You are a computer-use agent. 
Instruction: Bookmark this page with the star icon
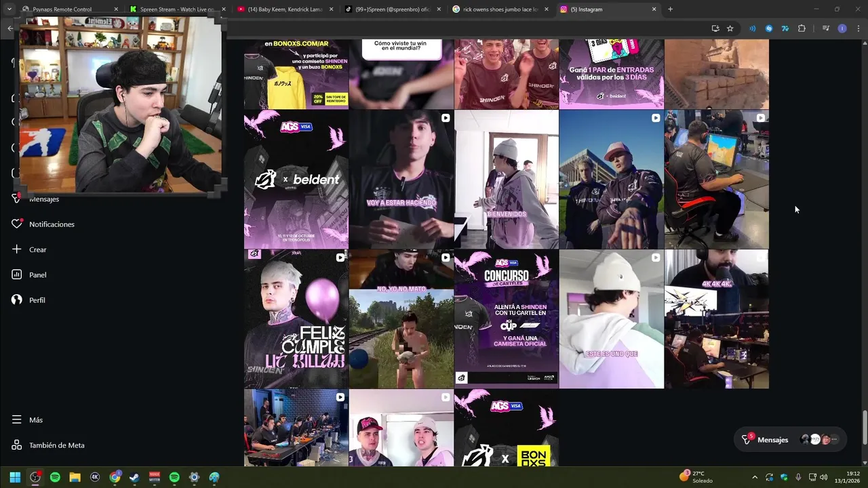[x=730, y=28]
